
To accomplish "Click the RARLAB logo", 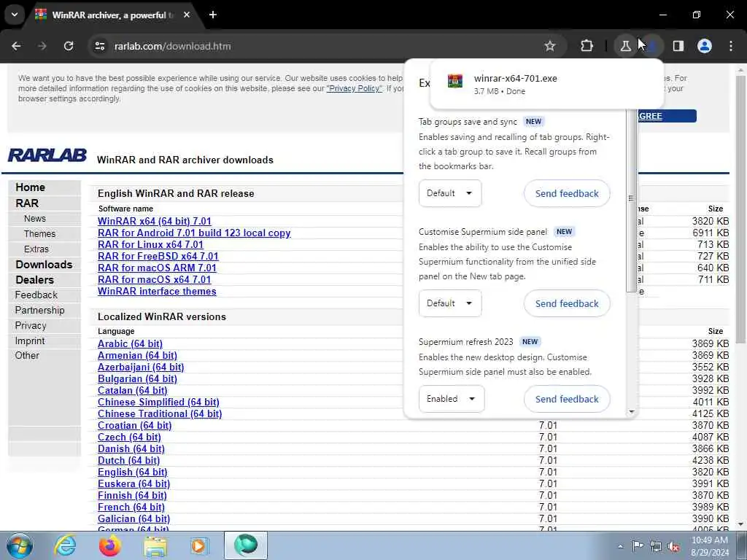I will (47, 155).
